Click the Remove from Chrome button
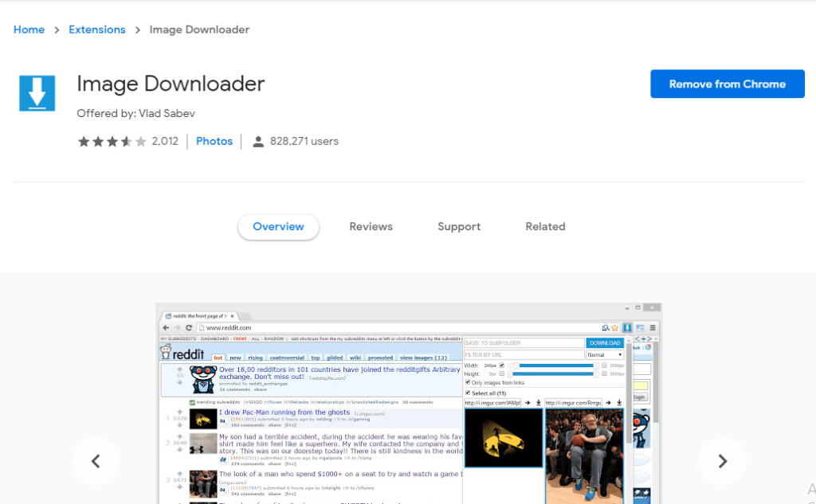This screenshot has width=816, height=504. point(727,84)
